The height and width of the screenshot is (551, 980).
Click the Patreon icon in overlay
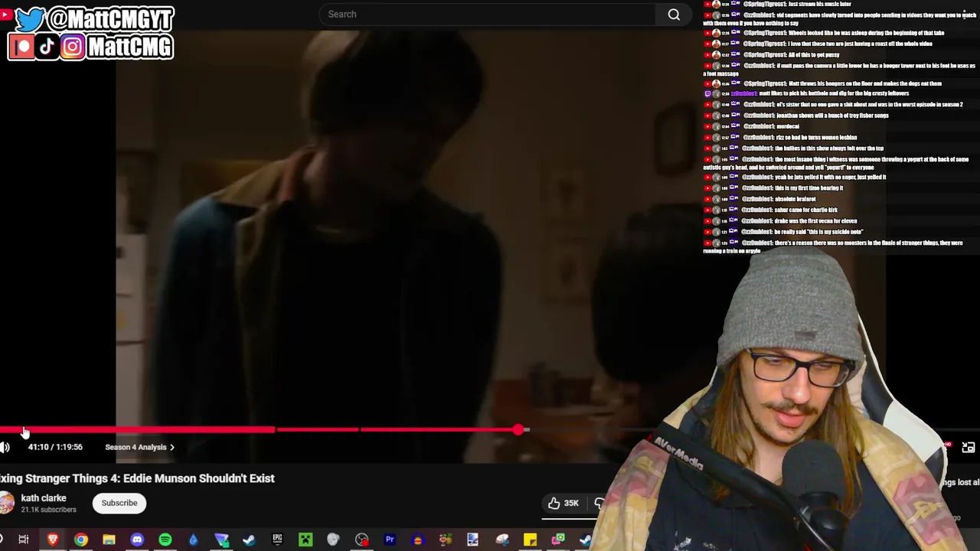21,47
